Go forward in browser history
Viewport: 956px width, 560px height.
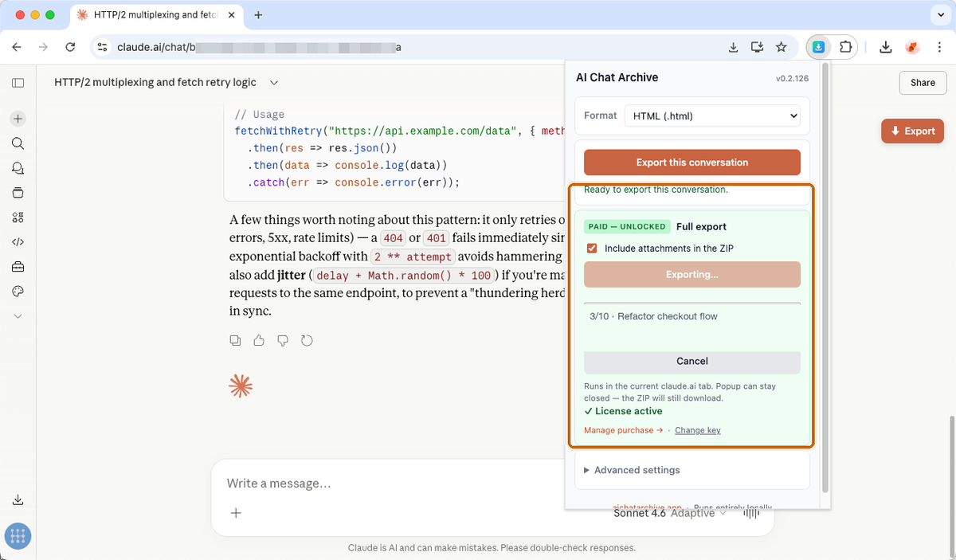pyautogui.click(x=44, y=47)
